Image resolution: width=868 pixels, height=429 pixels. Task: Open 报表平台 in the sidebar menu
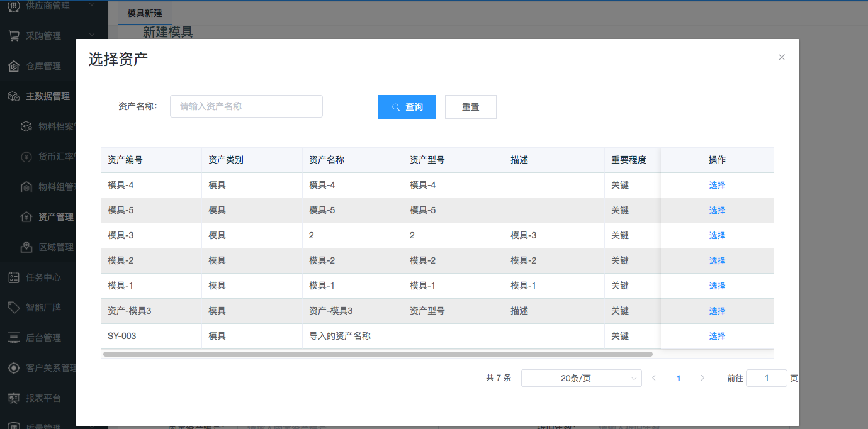(43, 398)
